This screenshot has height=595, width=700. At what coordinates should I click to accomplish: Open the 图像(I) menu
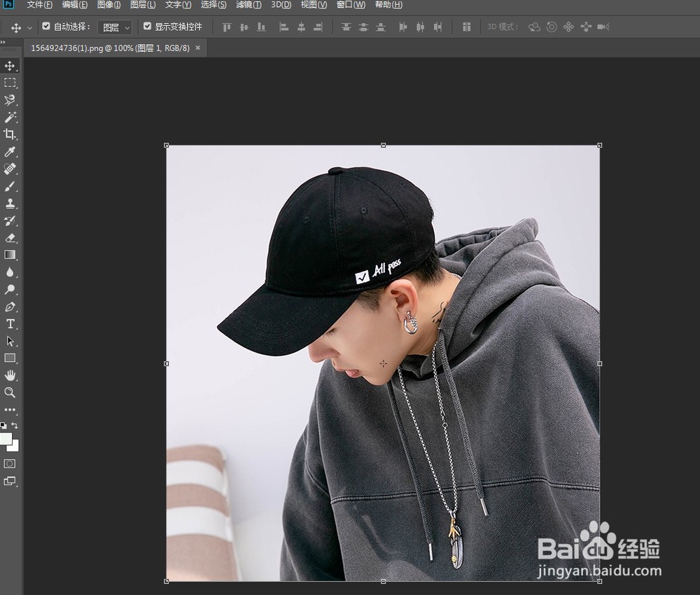(x=109, y=5)
